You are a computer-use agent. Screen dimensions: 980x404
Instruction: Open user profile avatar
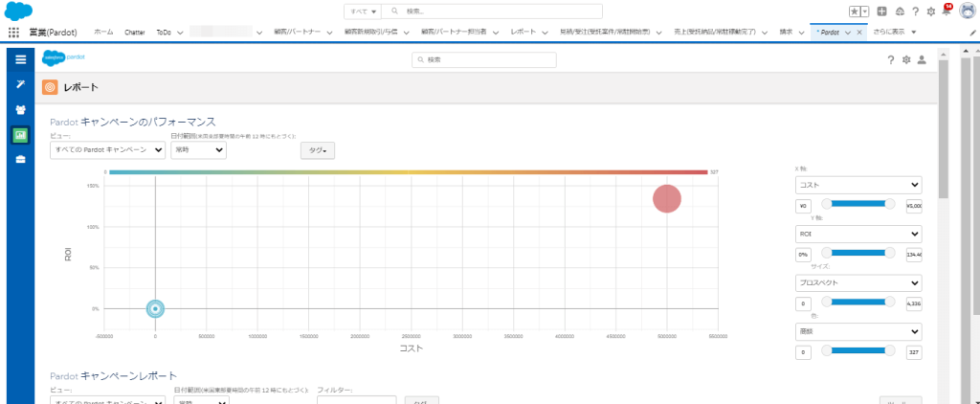coord(967,11)
